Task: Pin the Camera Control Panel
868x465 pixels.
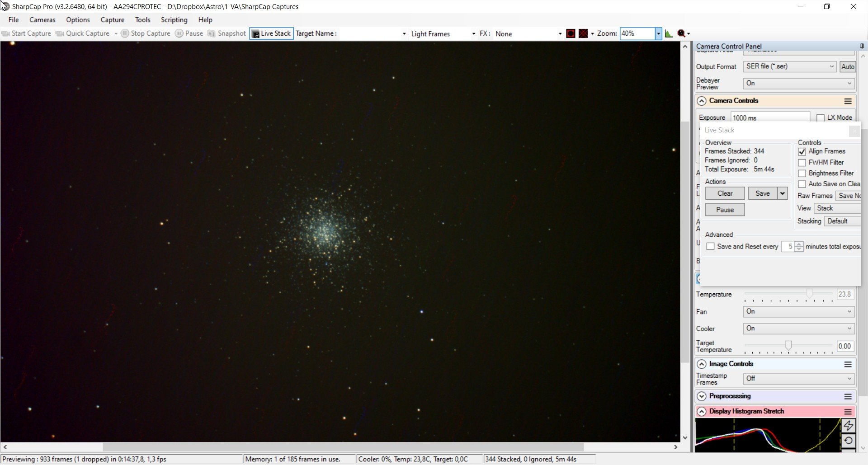Action: (862, 46)
